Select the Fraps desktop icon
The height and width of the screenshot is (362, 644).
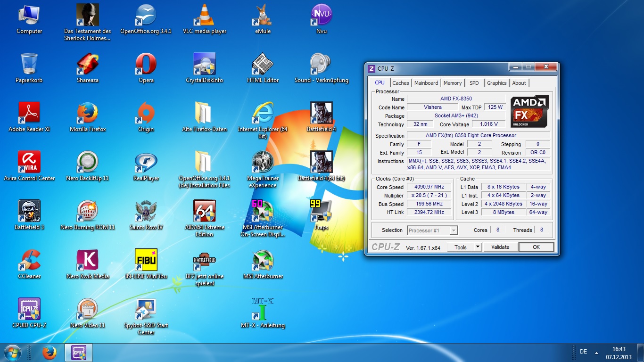(x=321, y=212)
